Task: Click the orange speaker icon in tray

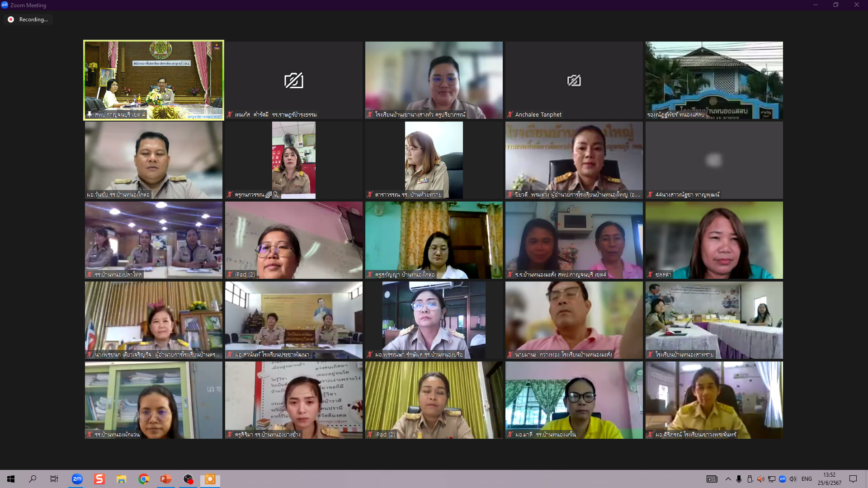Action: click(x=761, y=479)
